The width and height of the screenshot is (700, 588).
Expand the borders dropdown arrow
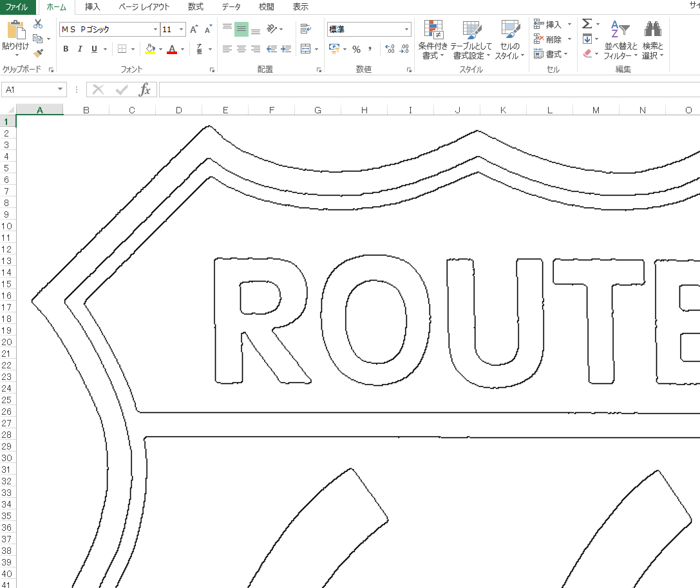click(133, 49)
